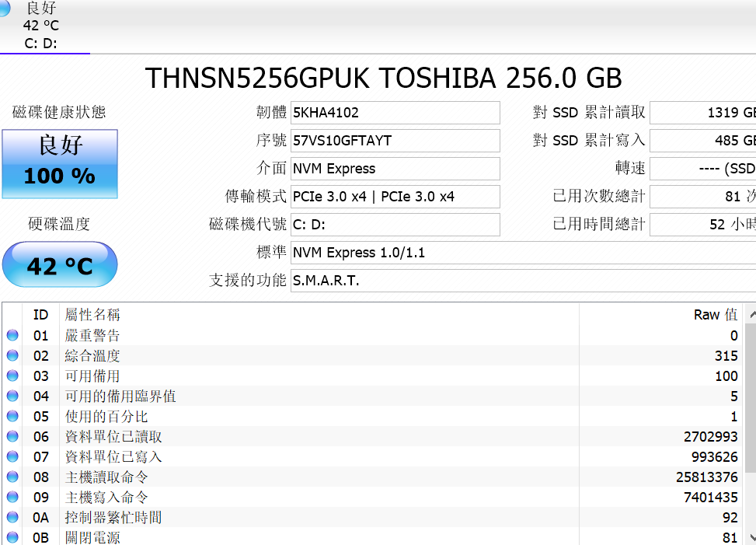Select the 控制器繁忙時間 attribute row

373,518
